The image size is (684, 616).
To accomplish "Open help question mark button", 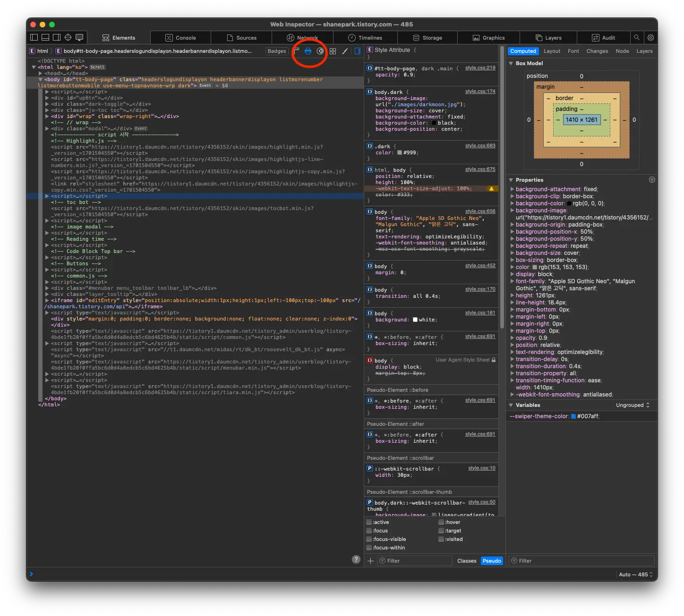I will click(356, 559).
